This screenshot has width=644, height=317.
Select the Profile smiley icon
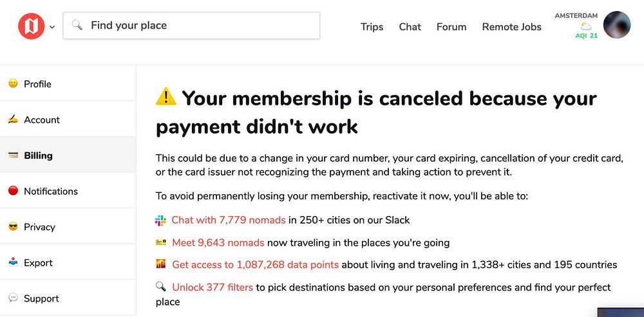(x=13, y=84)
